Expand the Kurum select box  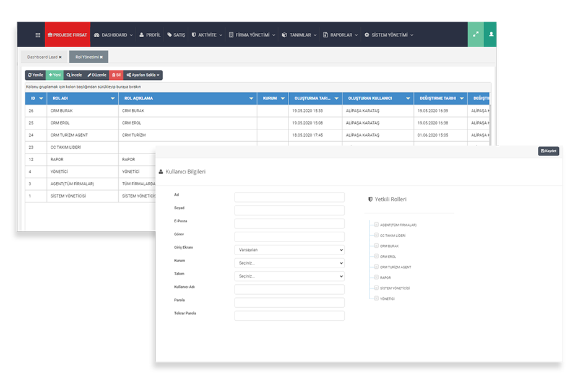(289, 263)
